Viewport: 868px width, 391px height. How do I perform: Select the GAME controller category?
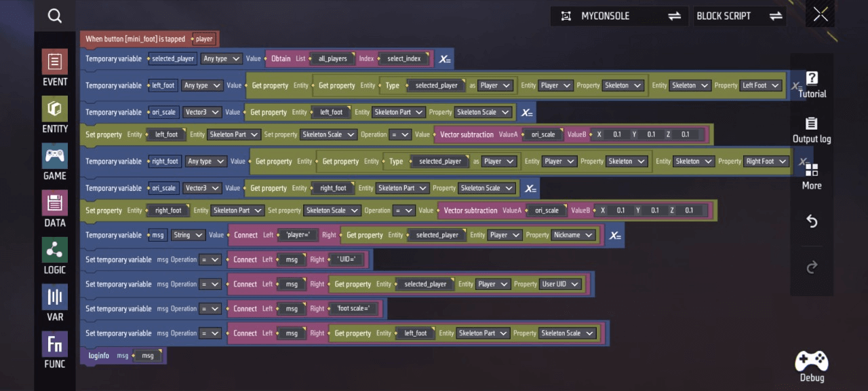point(55,162)
